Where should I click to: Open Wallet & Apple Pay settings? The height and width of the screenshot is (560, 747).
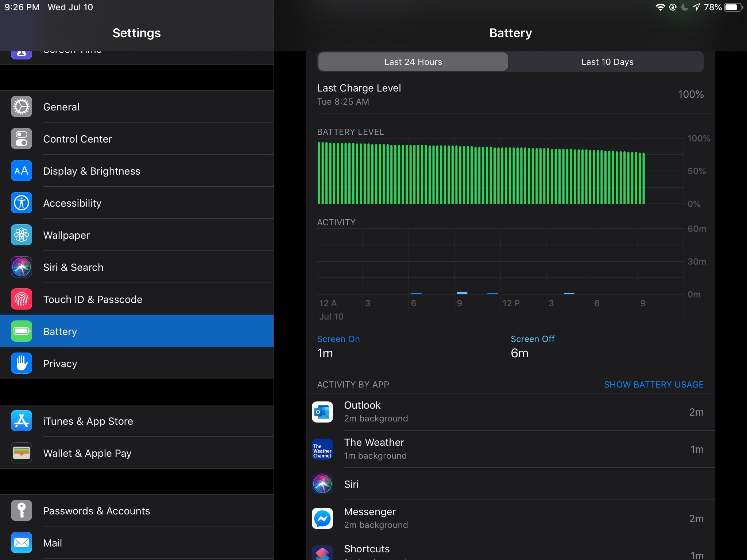[87, 453]
